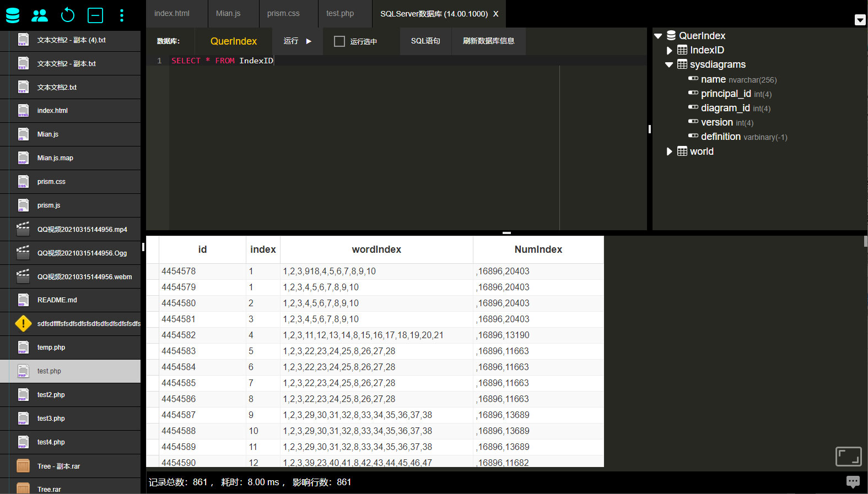Expand the world table node

pos(670,151)
